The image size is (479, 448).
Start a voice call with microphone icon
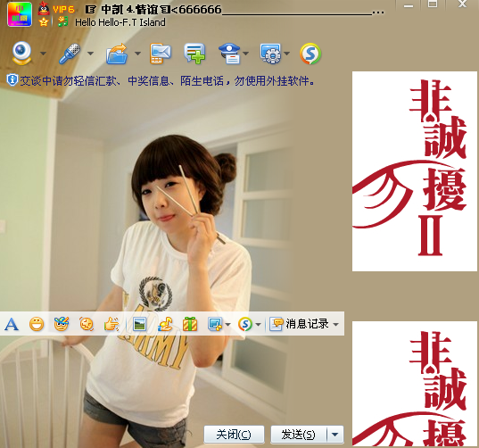click(x=70, y=54)
